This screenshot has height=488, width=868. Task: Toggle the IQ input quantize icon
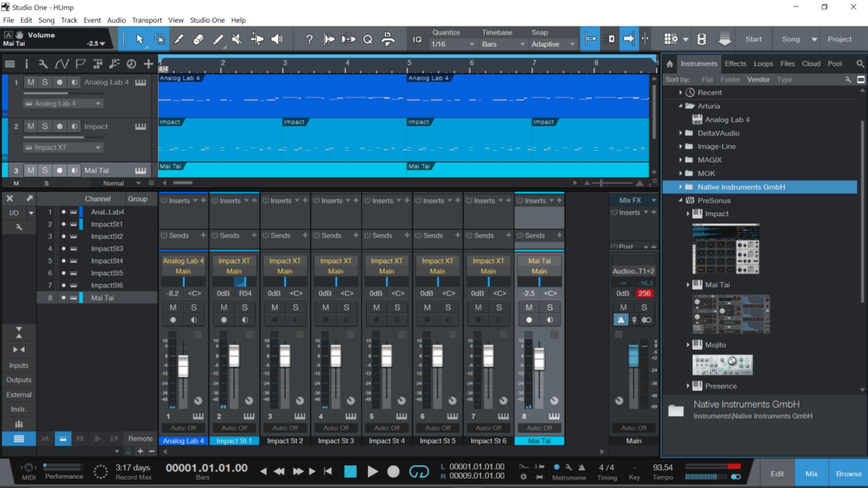(x=417, y=39)
